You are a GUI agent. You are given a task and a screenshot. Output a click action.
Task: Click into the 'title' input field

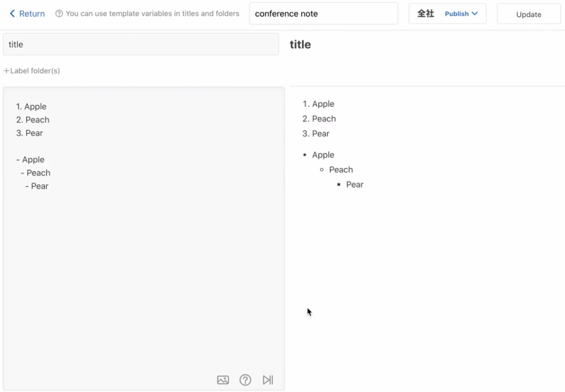[141, 44]
